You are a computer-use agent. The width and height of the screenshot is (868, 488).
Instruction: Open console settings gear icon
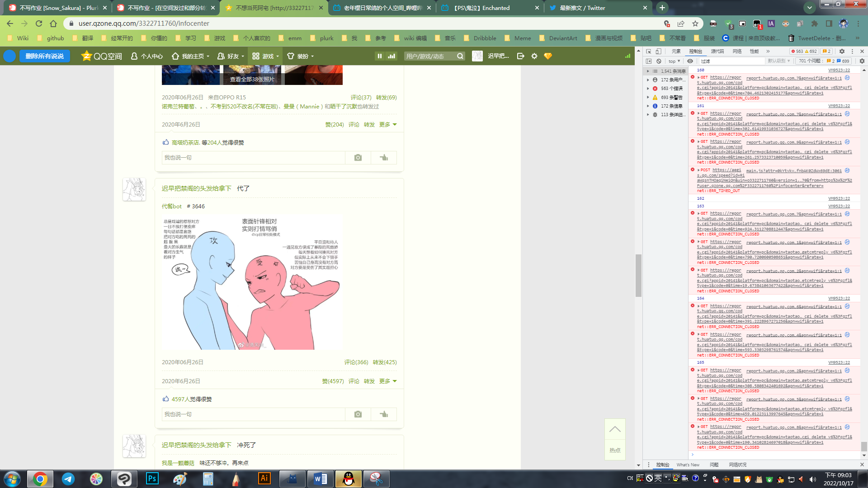click(x=862, y=61)
